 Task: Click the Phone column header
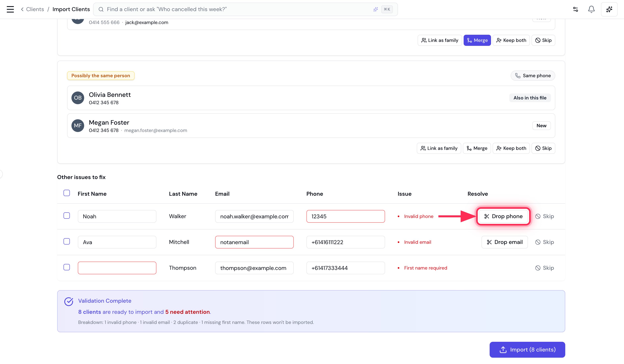coord(314,194)
